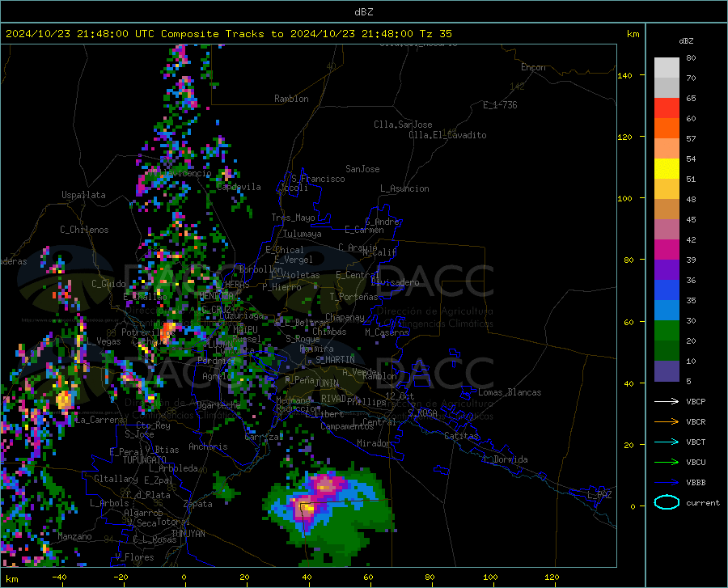Click the 'Phillips' place label
Screen dimensions: 728x588
[x=366, y=401]
